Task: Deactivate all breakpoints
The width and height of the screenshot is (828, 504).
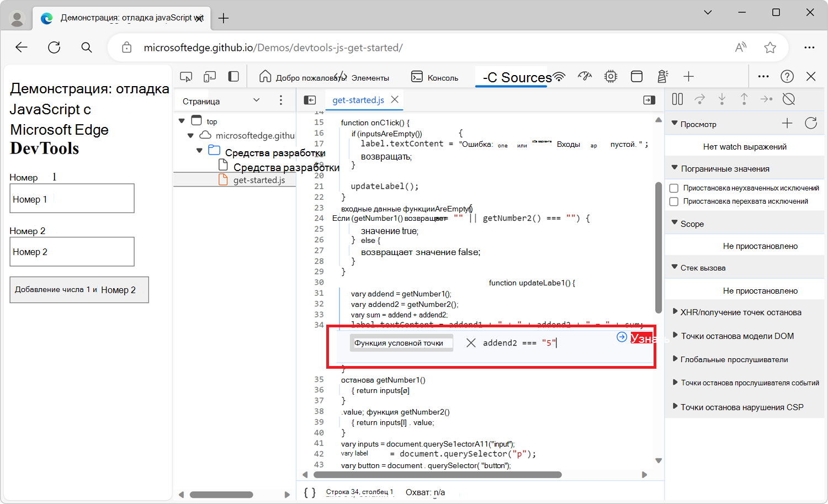Action: pos(789,99)
